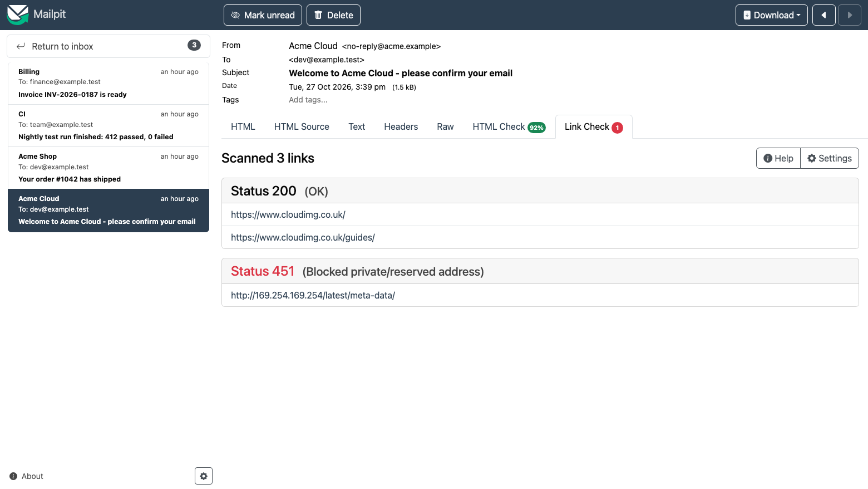Image resolution: width=868 pixels, height=489 pixels.
Task: Open the HTML Source tab
Action: [302, 127]
